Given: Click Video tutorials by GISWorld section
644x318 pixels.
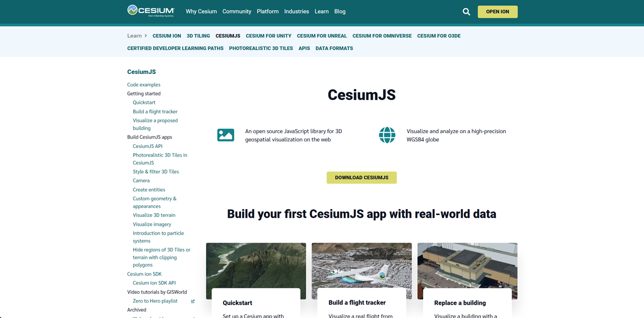Looking at the screenshot, I should click(x=157, y=292).
